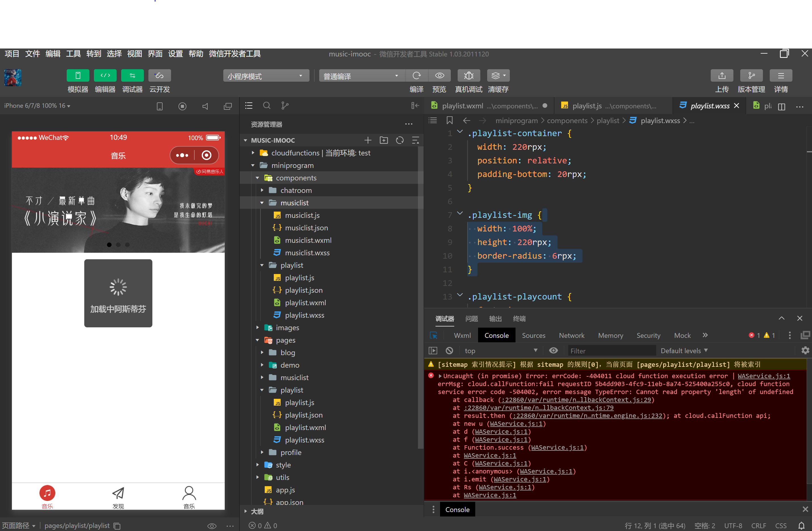Close the playlist.wxss tab
The height and width of the screenshot is (531, 812).
[737, 106]
